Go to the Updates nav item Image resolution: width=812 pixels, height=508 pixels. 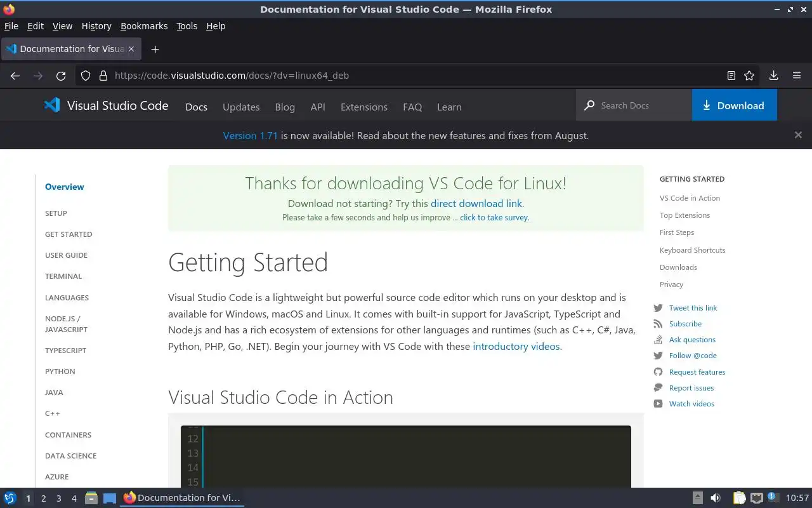241,107
